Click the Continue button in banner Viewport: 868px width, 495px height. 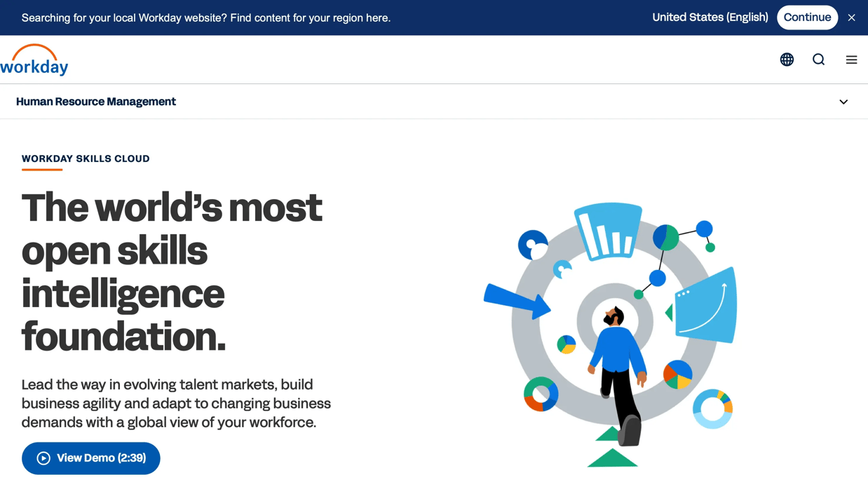(x=807, y=18)
